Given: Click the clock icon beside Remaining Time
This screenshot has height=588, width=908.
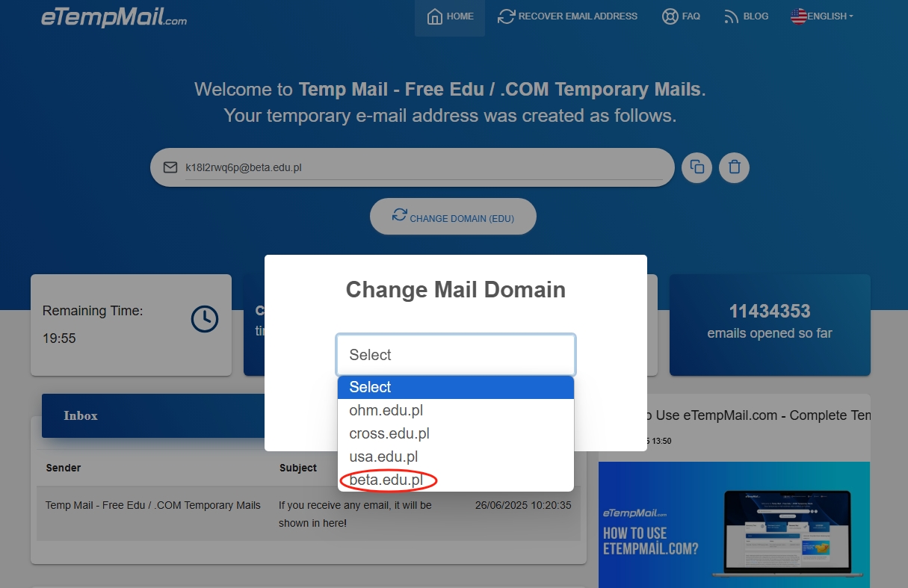Looking at the screenshot, I should point(204,319).
